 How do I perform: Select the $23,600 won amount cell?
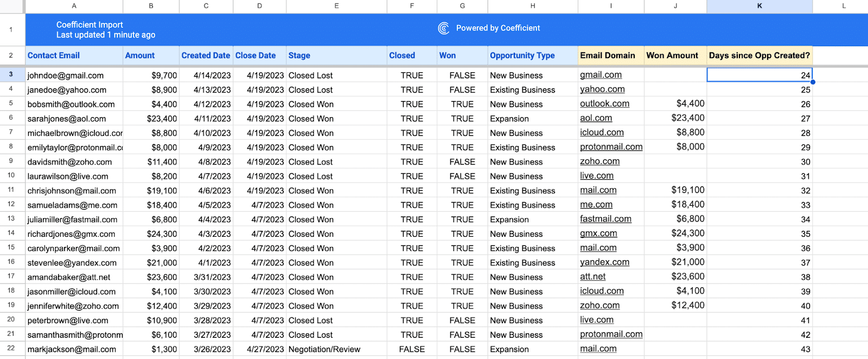pos(675,277)
